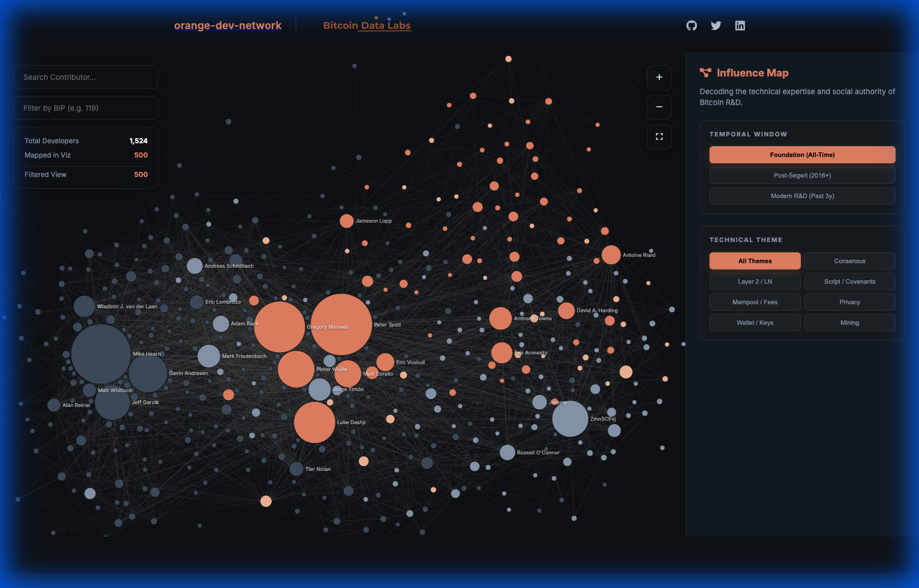This screenshot has width=919, height=588.
Task: Click the Luke Dashjr node
Action: (x=315, y=422)
